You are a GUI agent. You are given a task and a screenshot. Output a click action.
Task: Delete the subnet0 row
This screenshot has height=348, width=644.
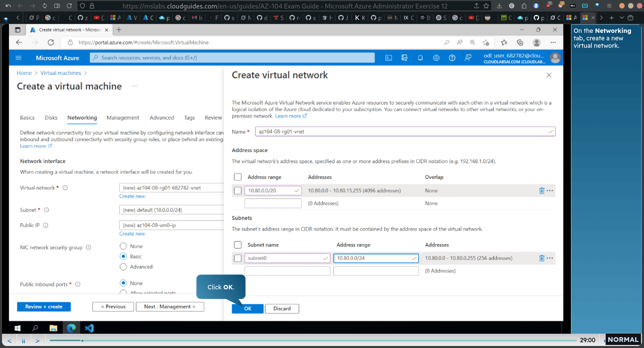pyautogui.click(x=542, y=258)
